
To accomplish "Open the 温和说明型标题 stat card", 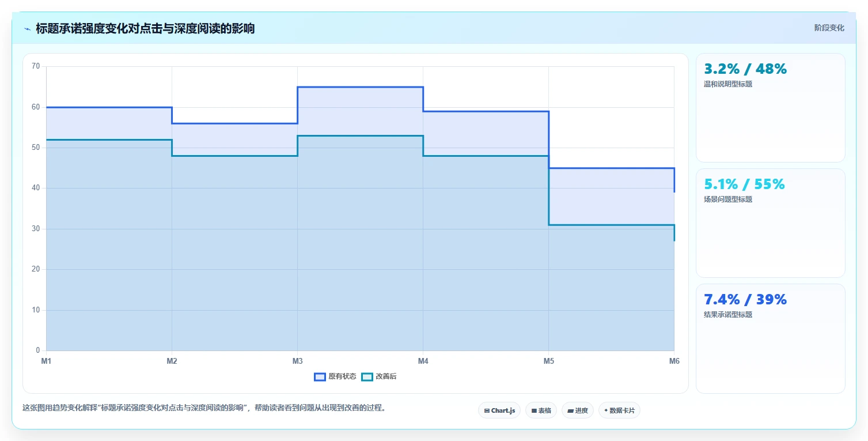I will click(771, 108).
